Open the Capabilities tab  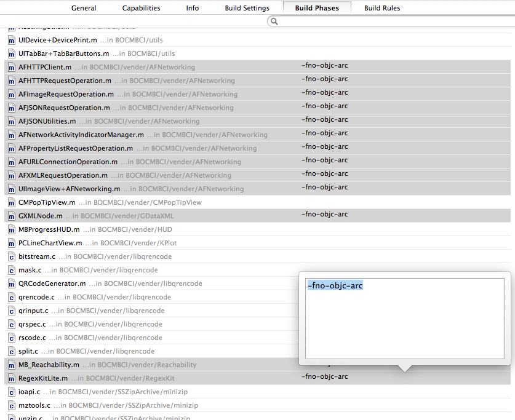click(x=142, y=8)
